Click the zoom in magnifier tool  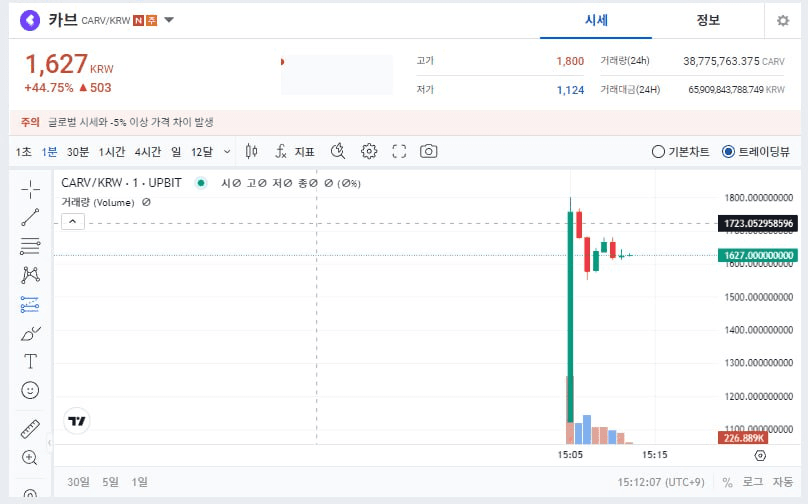30,458
